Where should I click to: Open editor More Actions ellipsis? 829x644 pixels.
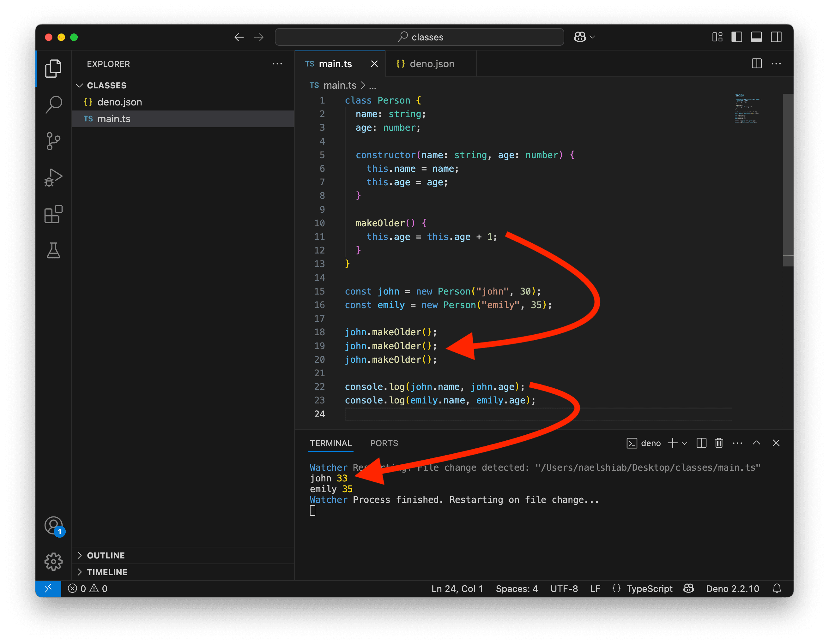point(776,63)
